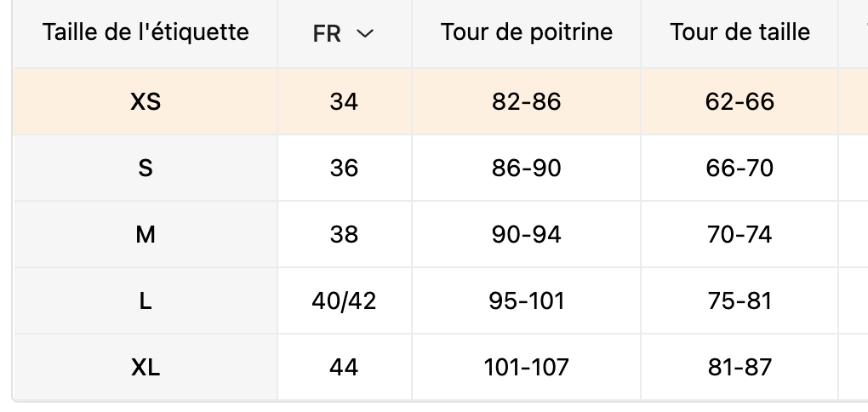Click FR size 40/42 cell
868x412 pixels.
344,300
